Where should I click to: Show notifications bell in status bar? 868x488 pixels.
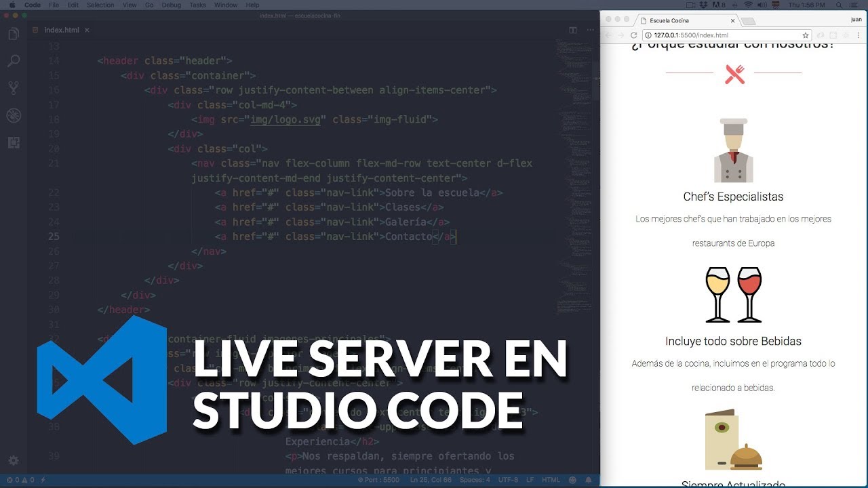(x=588, y=480)
